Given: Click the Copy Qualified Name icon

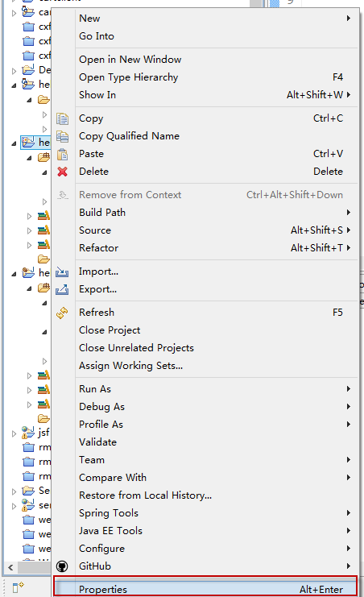Looking at the screenshot, I should [63, 136].
